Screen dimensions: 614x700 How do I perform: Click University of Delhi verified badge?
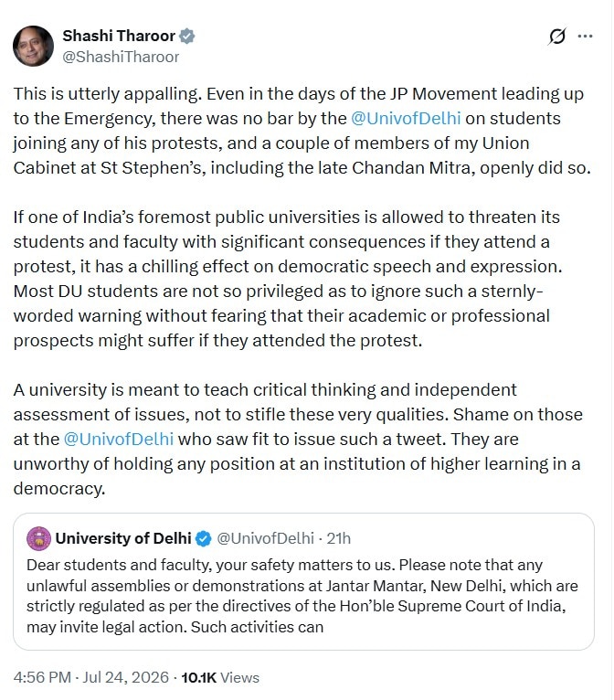coord(204,539)
